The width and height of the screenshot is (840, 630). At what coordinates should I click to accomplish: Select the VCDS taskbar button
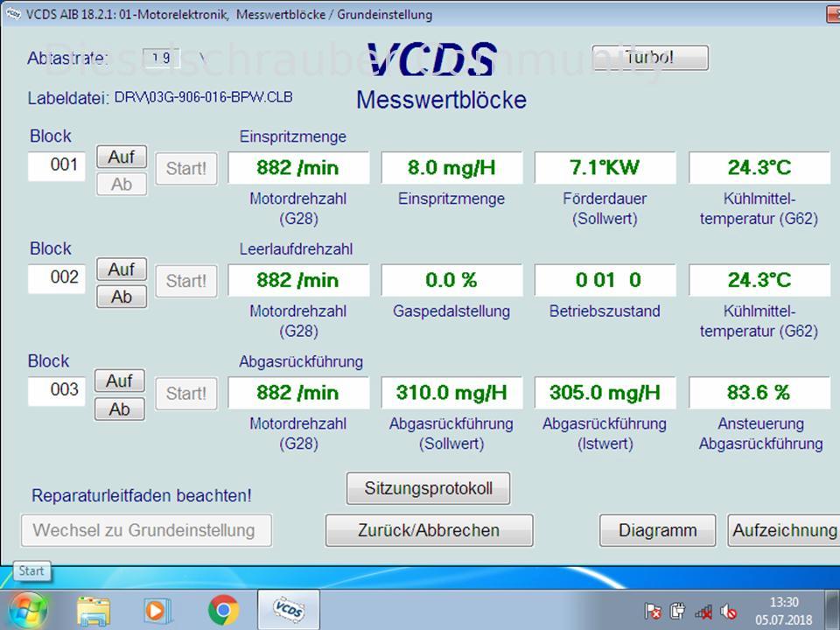[x=289, y=610]
